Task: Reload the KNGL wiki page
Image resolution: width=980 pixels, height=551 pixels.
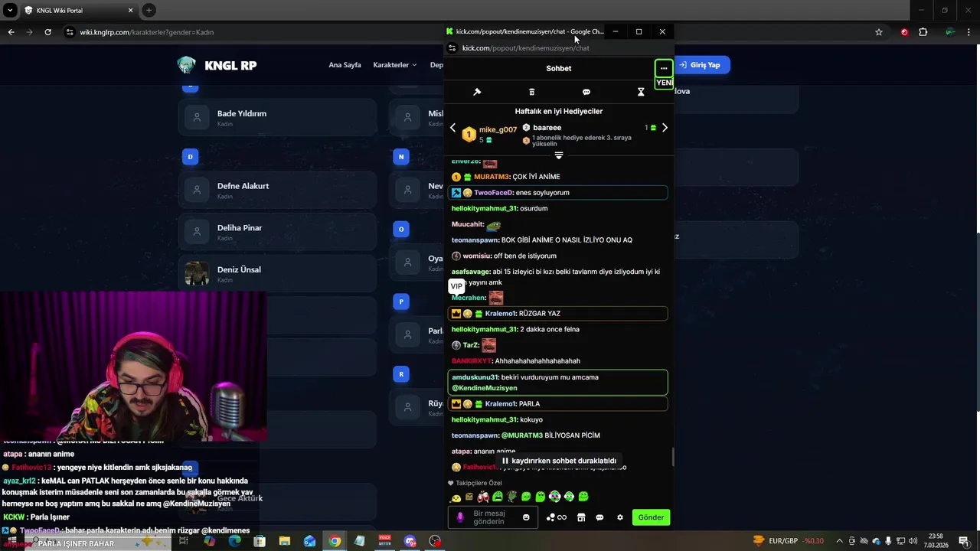Action: coord(47,32)
